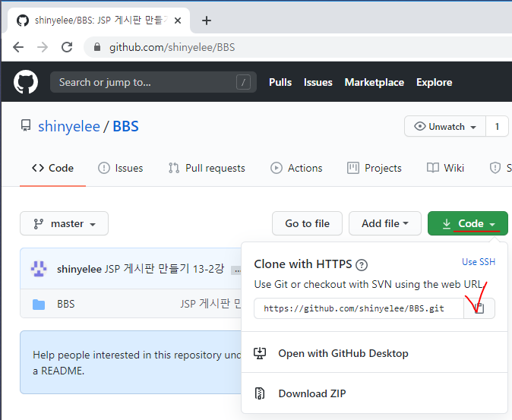The height and width of the screenshot is (420, 512).
Task: Click the browser back arrow
Action: click(18, 47)
